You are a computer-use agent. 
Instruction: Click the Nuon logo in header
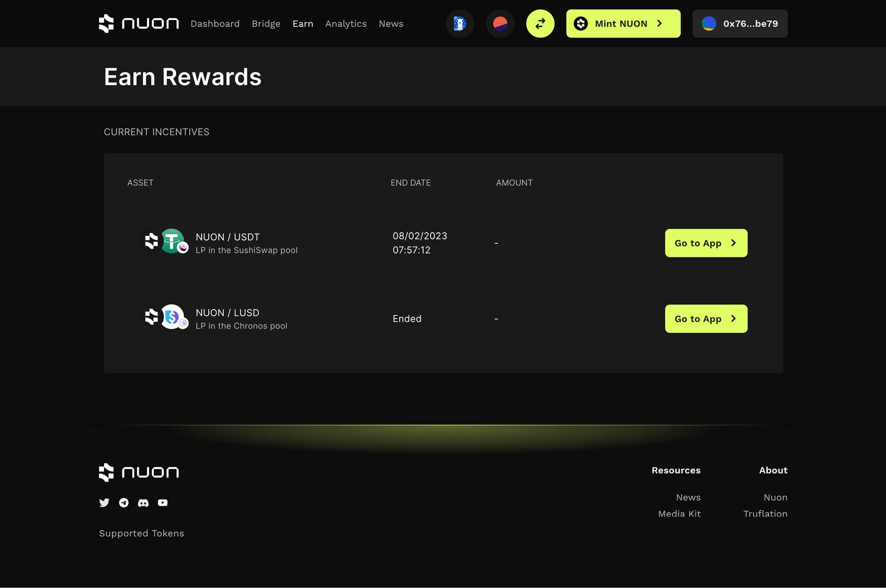pos(139,24)
